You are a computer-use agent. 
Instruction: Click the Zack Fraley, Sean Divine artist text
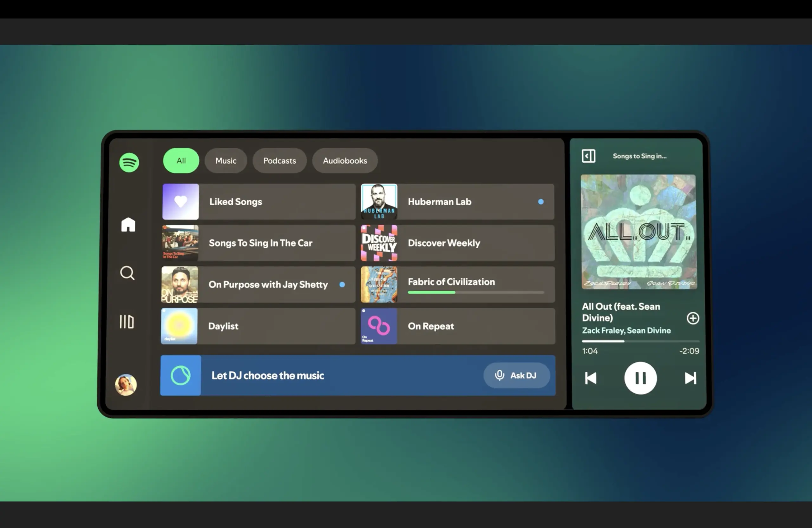coord(626,330)
